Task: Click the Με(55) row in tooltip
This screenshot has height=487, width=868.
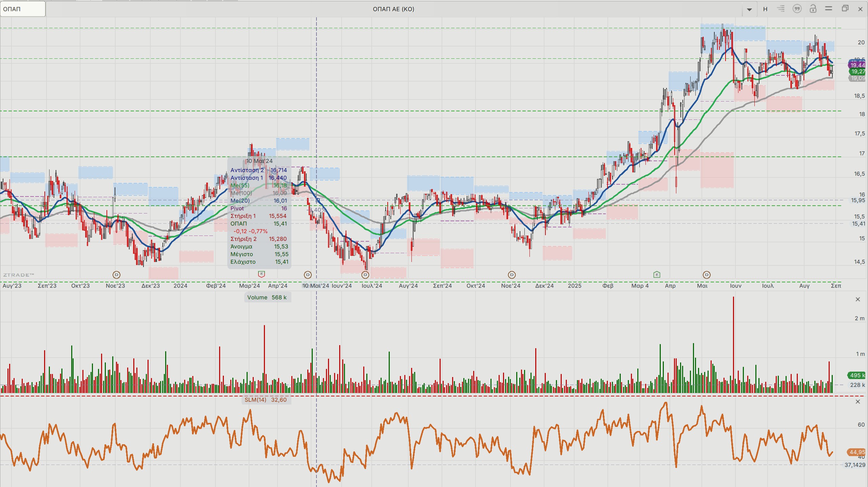Action: pos(259,185)
